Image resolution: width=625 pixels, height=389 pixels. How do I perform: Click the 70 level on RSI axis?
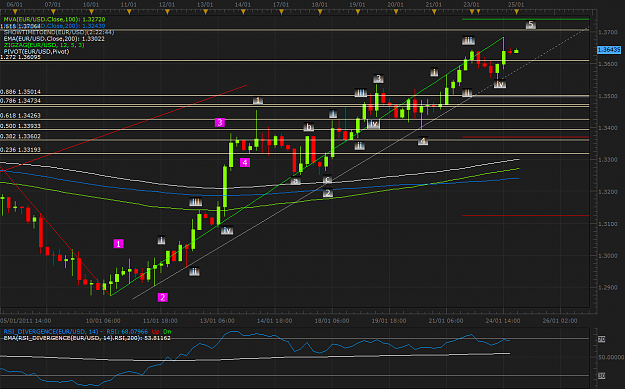[601, 339]
